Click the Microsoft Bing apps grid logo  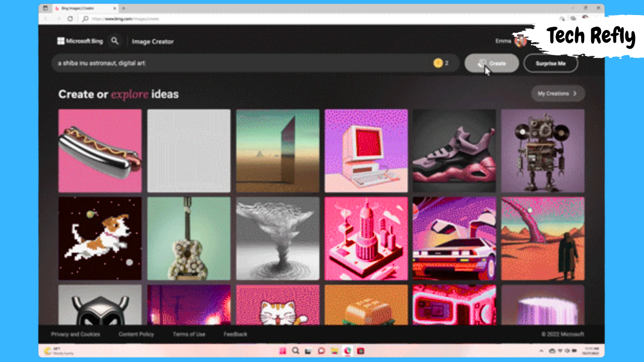pyautogui.click(x=60, y=41)
